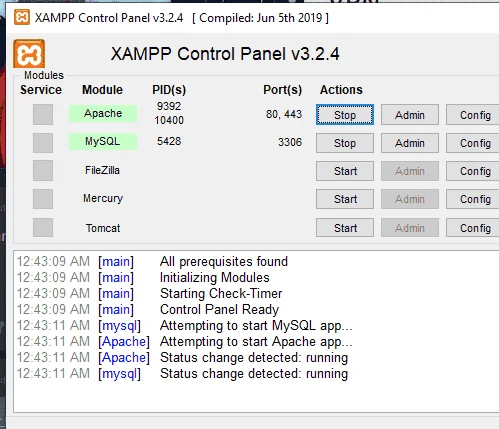Click log line 'Initializing Modules'
499x429 pixels.
215,278
